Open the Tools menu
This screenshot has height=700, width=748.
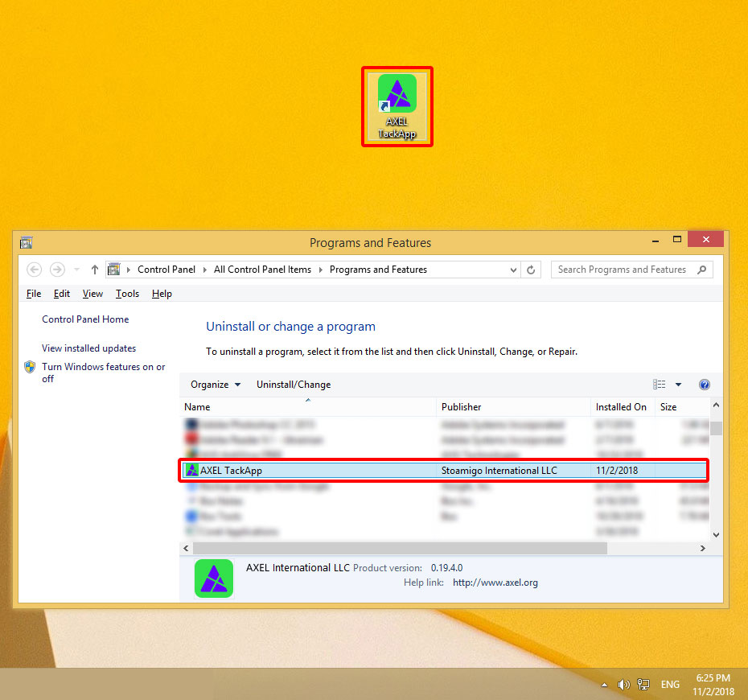(x=127, y=294)
